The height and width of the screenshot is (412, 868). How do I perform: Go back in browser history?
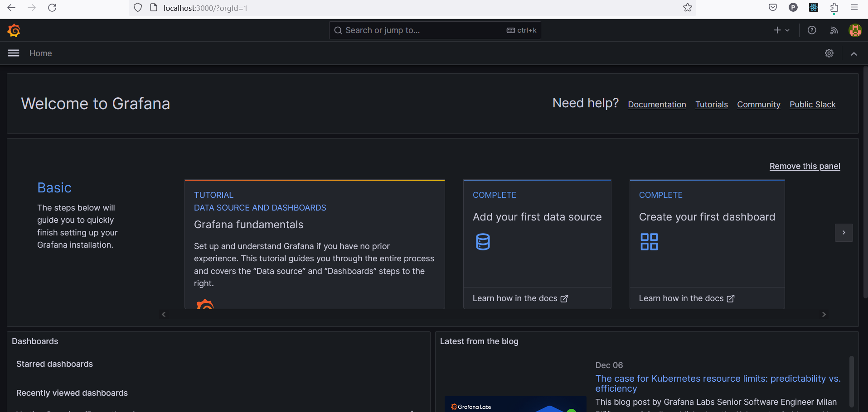(11, 8)
